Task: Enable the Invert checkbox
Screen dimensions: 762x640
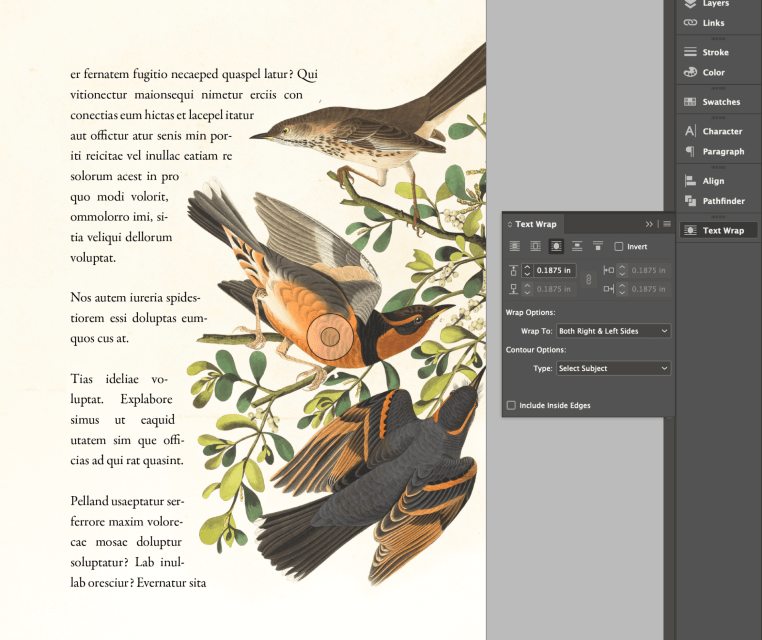Action: point(619,246)
